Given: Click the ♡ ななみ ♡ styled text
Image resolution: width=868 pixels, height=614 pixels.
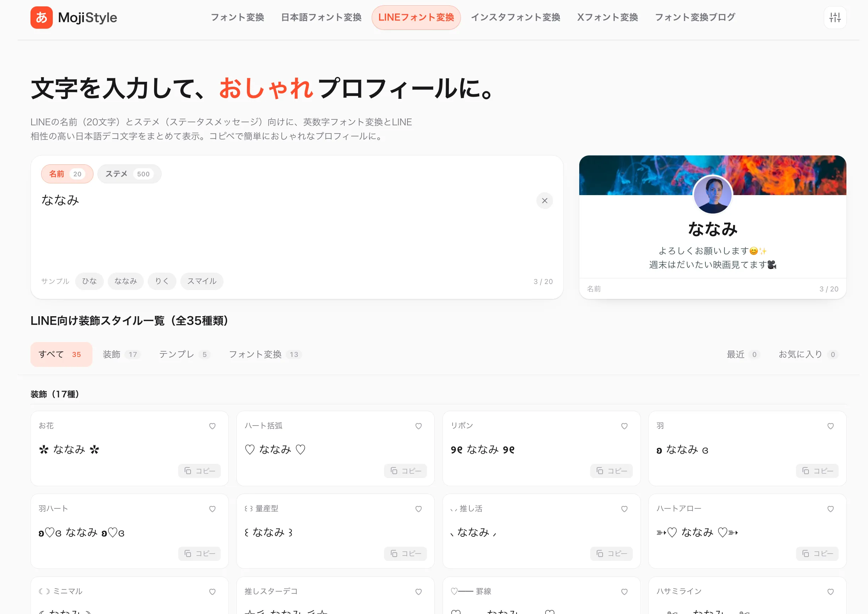Looking at the screenshot, I should [275, 450].
